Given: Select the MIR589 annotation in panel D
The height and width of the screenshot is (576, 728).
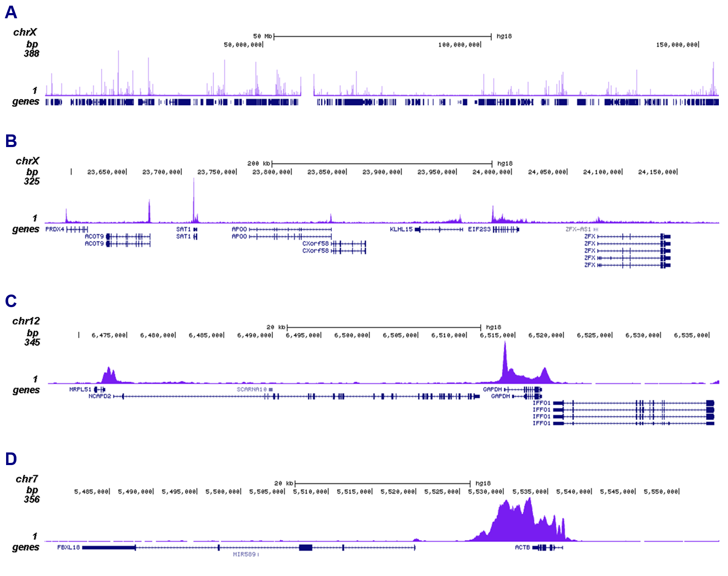Looking at the screenshot, I should tap(244, 555).
